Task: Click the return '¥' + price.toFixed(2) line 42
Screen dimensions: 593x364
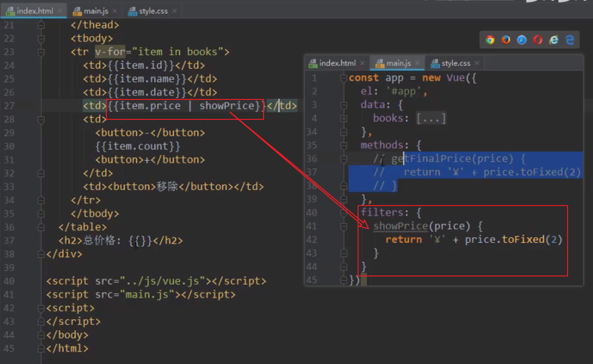Action: click(474, 240)
